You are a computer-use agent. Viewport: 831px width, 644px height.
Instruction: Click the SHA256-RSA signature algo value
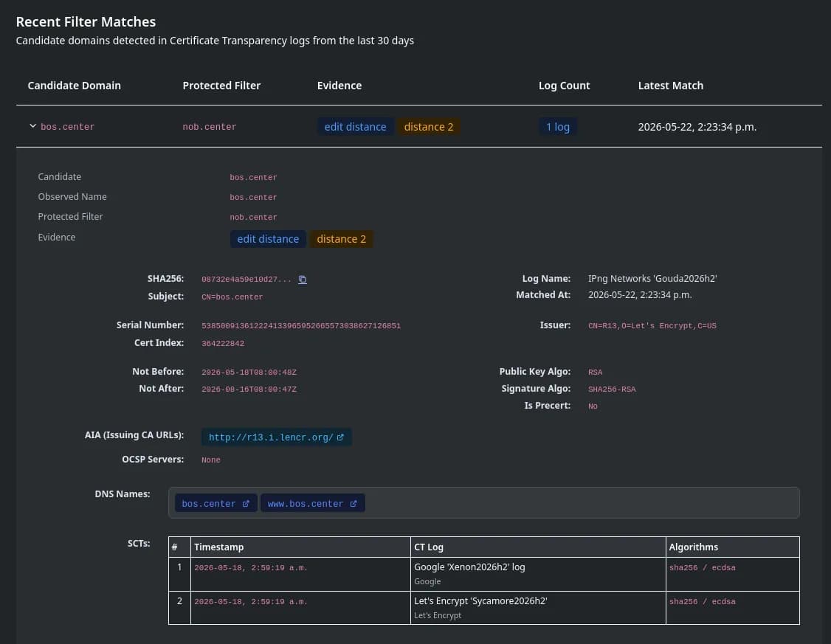(612, 389)
